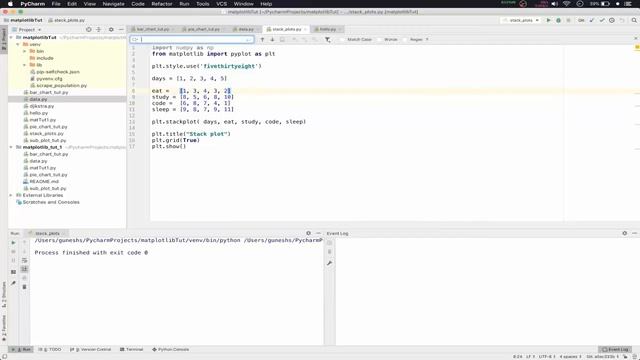Close the find bar with the X
The height and width of the screenshot is (360, 640).
click(636, 38)
